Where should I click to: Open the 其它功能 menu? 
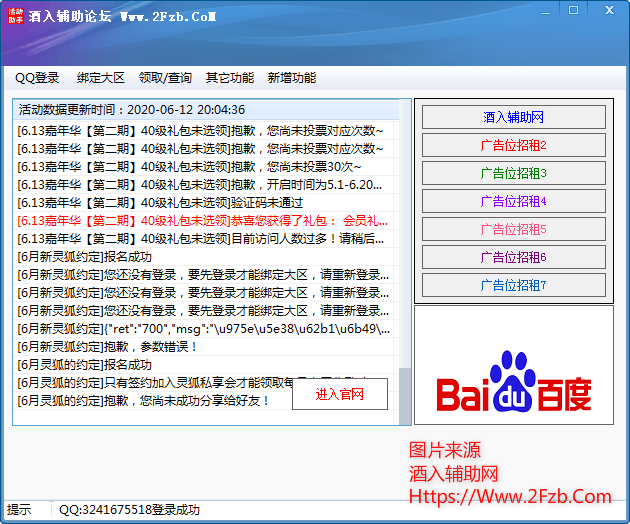point(230,78)
